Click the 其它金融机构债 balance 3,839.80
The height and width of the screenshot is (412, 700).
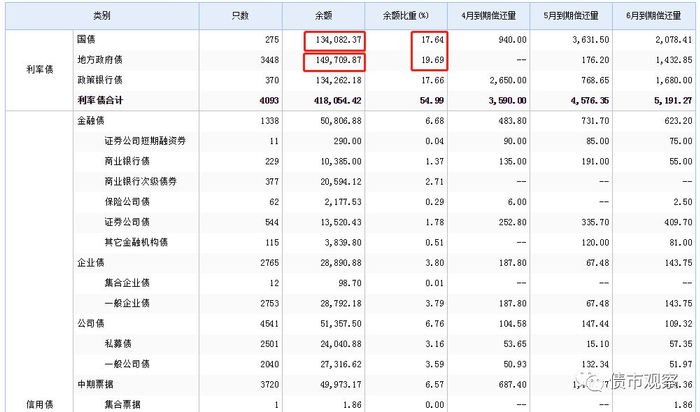(343, 242)
